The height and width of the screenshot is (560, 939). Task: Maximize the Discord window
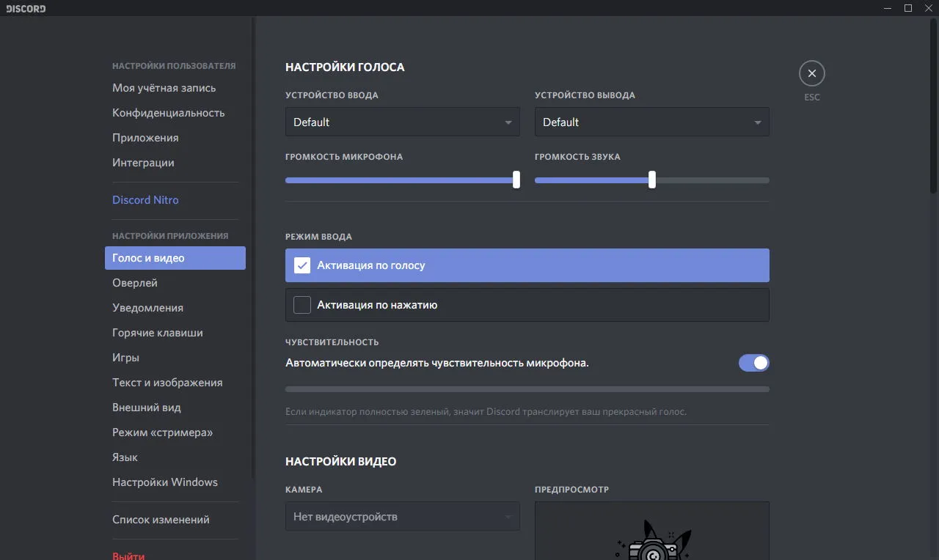[907, 8]
